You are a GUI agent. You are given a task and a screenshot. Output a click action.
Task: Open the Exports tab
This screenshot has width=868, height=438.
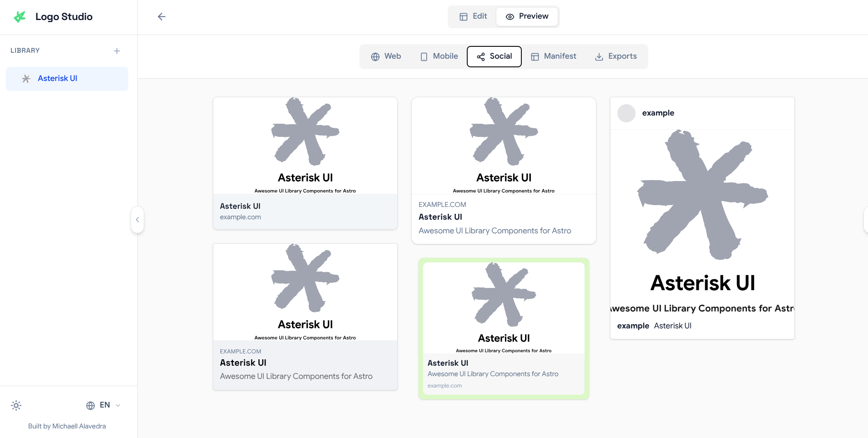(616, 56)
